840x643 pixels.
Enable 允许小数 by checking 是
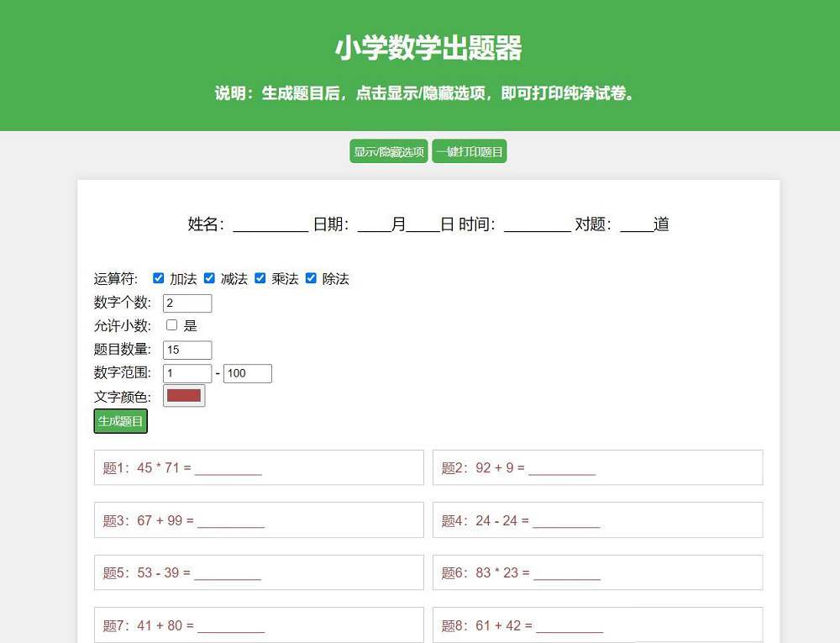tap(171, 325)
